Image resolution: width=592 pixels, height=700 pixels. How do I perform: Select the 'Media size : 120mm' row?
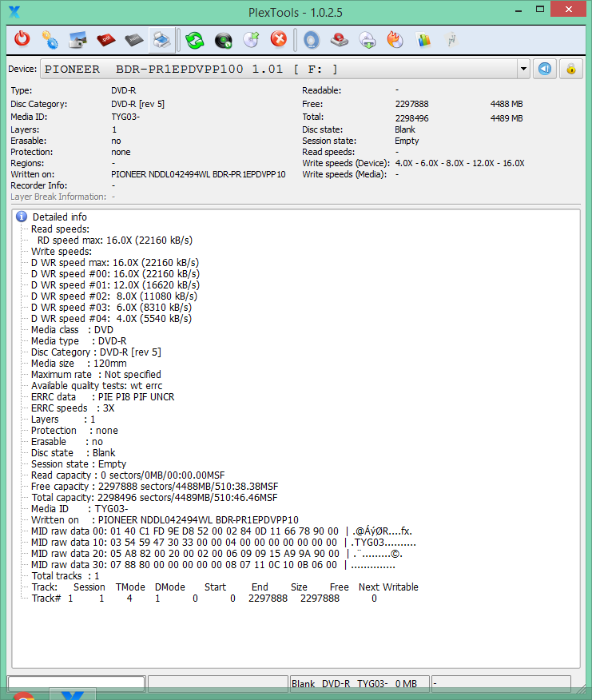78,363
